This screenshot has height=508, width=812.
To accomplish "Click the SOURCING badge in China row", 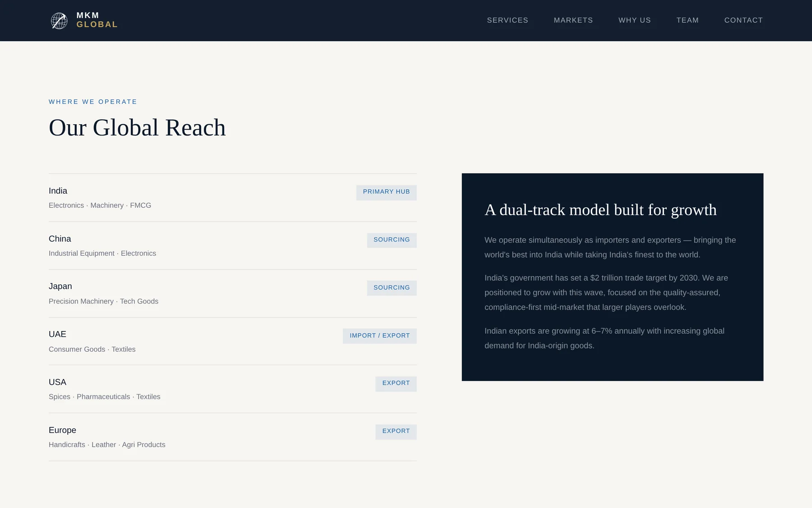I will (392, 240).
